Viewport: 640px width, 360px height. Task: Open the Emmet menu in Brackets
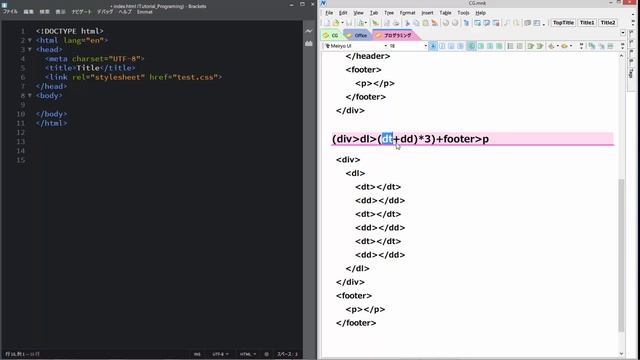click(x=144, y=12)
